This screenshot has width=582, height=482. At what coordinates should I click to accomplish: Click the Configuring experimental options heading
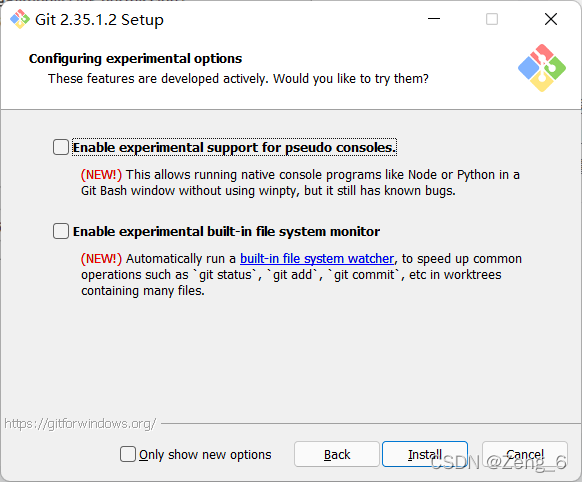click(135, 59)
